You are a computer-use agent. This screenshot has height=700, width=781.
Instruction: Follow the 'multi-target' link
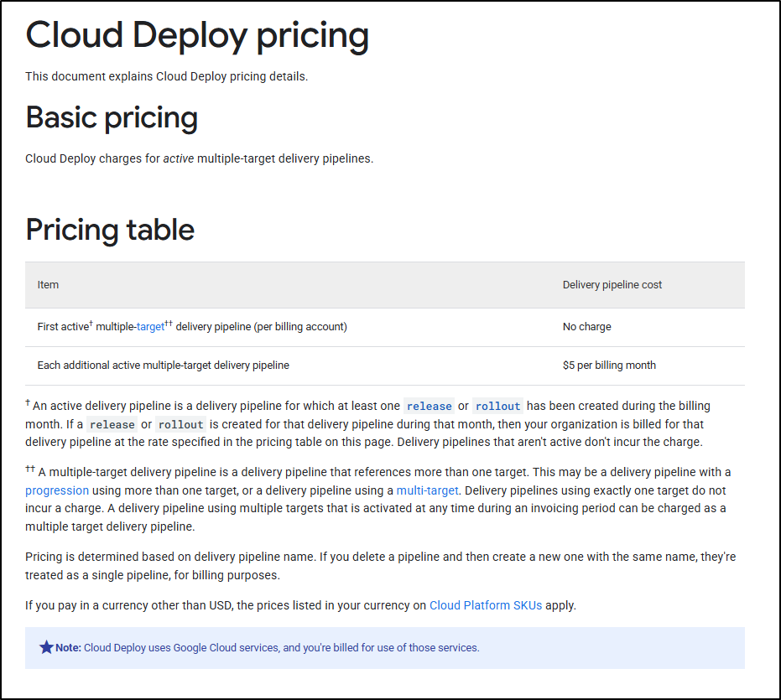[x=427, y=490]
